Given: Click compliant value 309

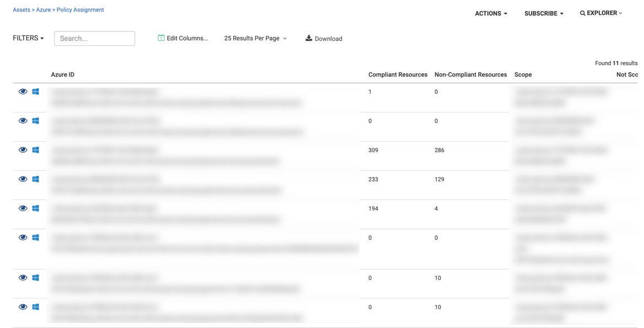Looking at the screenshot, I should point(373,150).
